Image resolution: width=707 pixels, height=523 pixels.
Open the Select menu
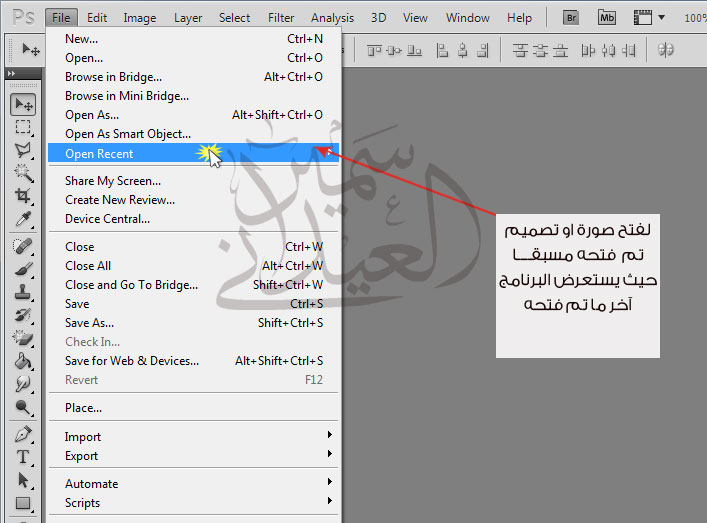[x=234, y=18]
